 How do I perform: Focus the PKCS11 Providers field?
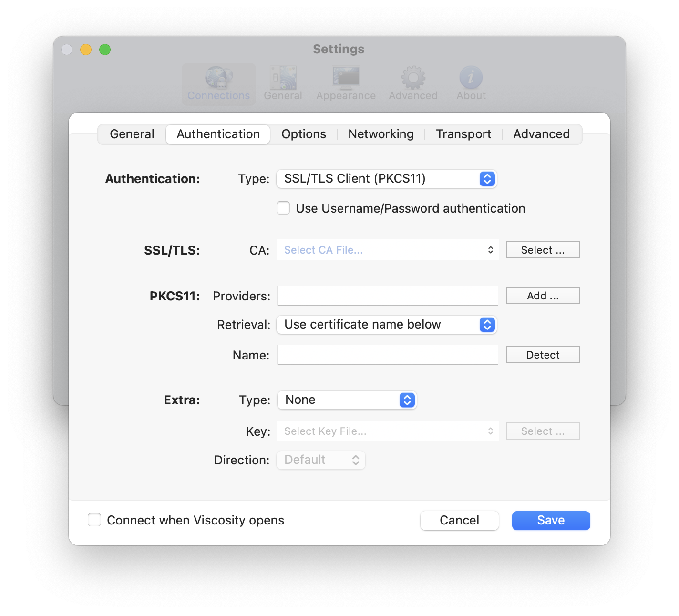click(x=388, y=296)
